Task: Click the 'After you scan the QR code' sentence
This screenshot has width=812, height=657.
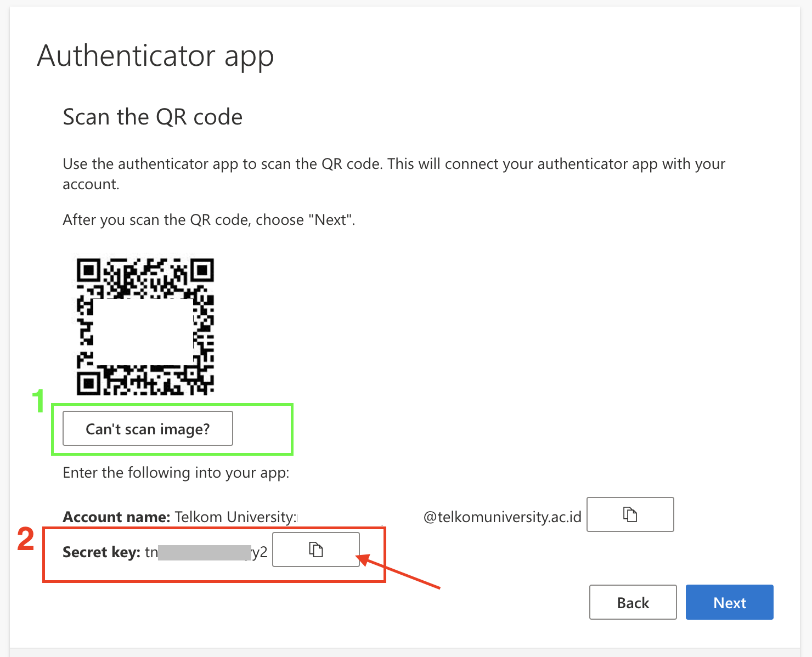Action: [209, 220]
